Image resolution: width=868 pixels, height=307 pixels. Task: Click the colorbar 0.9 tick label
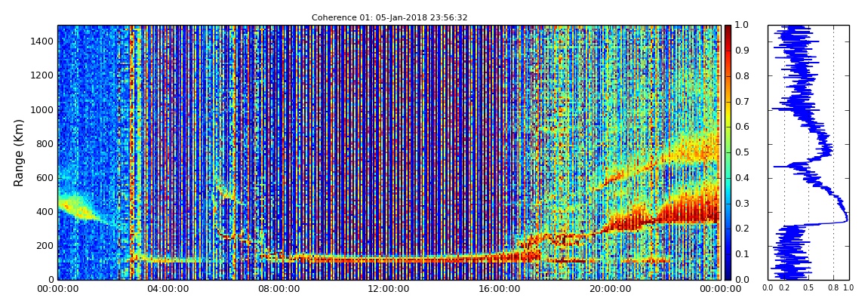[x=741, y=51]
